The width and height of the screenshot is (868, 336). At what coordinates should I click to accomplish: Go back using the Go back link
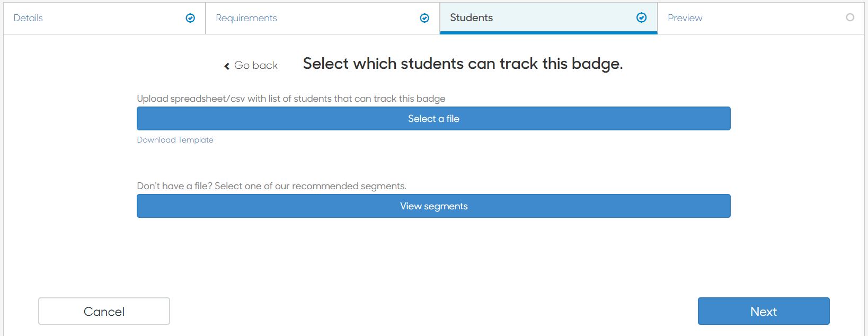pyautogui.click(x=251, y=65)
